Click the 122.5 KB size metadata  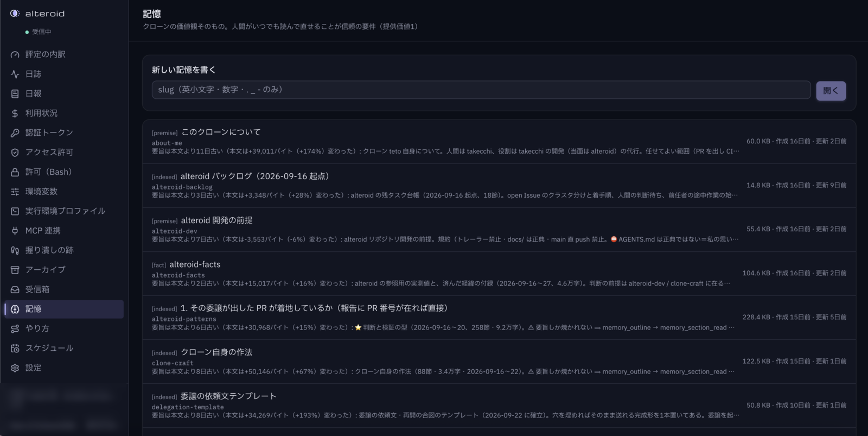[x=756, y=361]
